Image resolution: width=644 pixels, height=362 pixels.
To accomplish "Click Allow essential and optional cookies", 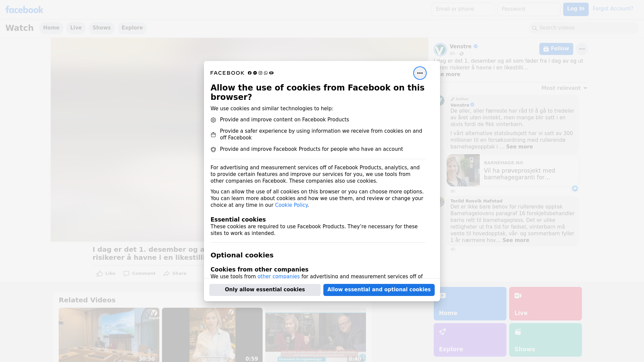I will click(379, 290).
